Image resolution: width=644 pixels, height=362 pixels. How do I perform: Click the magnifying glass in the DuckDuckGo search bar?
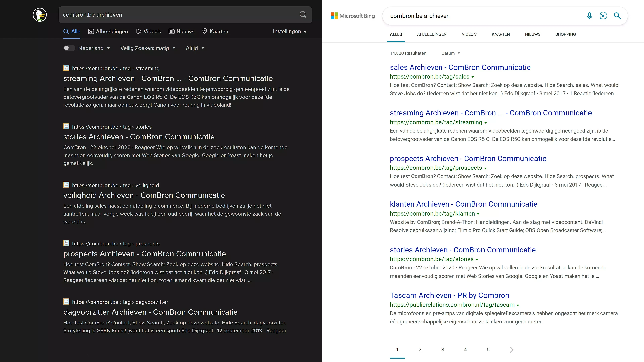(303, 15)
